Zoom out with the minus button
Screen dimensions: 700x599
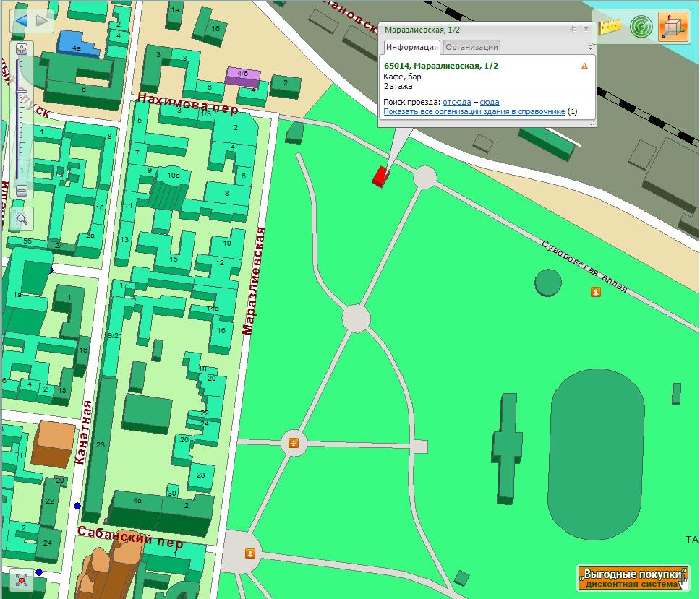pos(22,191)
